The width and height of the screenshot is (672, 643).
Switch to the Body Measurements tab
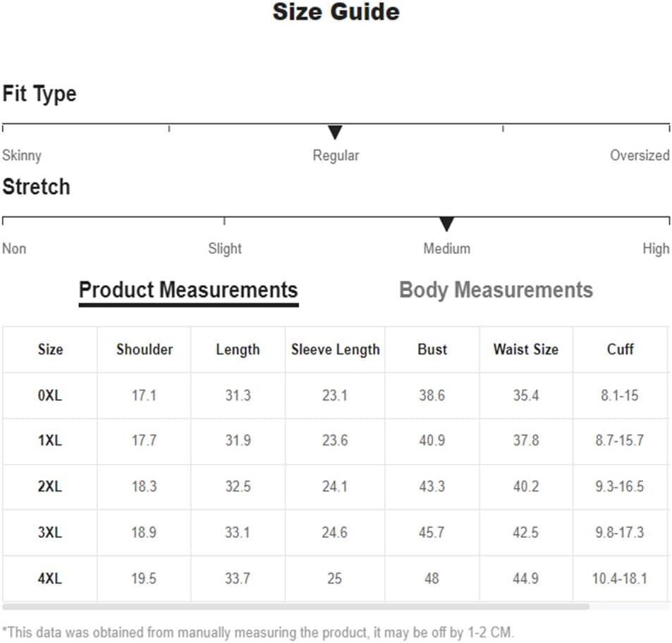tap(496, 290)
